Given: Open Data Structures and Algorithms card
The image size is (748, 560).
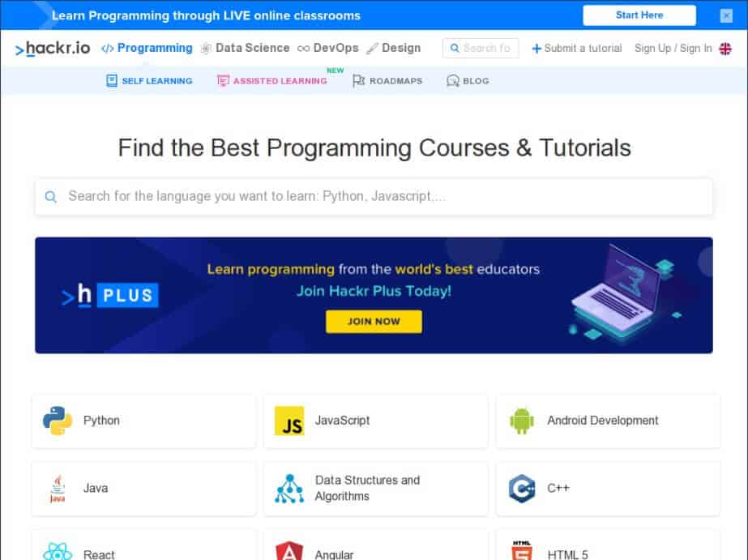Looking at the screenshot, I should click(376, 489).
